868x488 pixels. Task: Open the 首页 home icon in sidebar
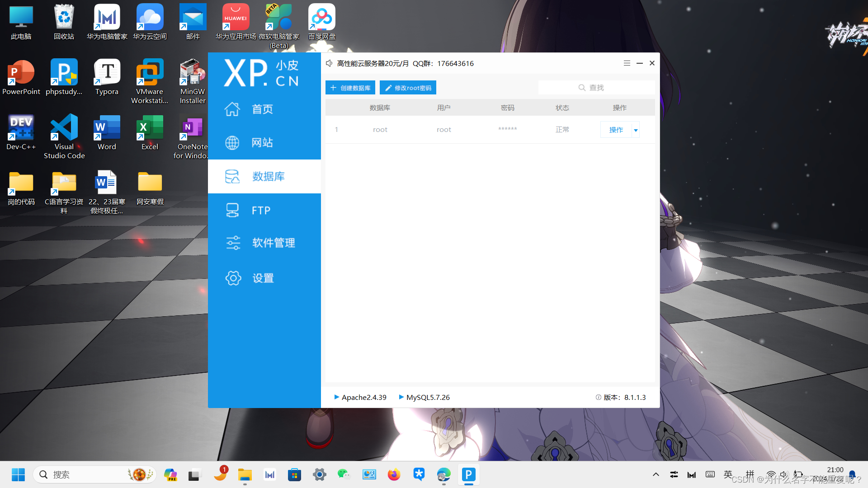tap(232, 109)
